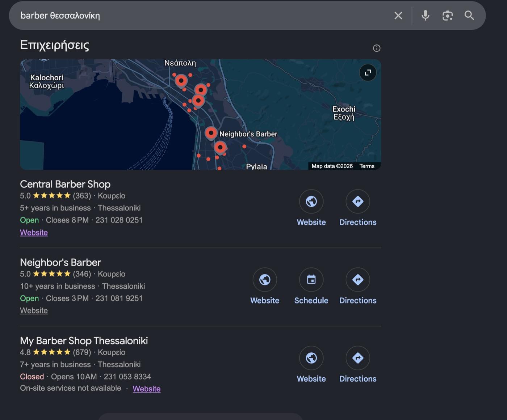This screenshot has height=420, width=507.
Task: Follow Website text link under Neighbor's Barber
Action: coord(34,311)
